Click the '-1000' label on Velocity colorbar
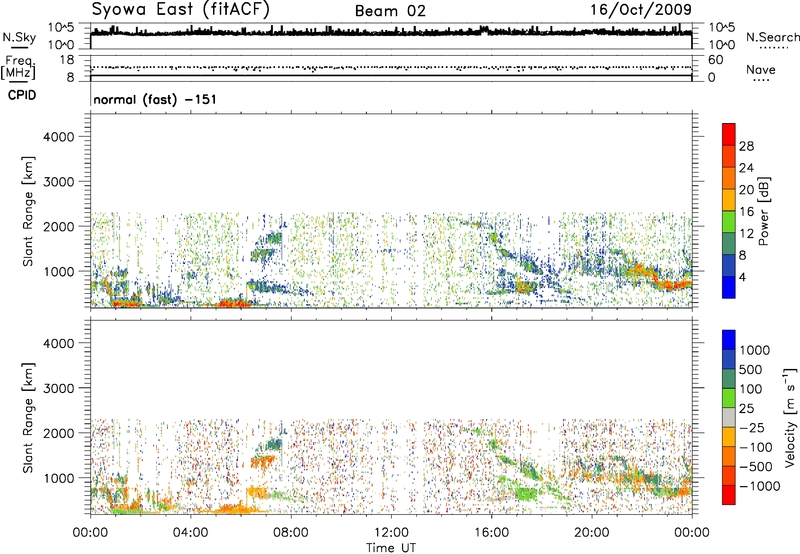 pyautogui.click(x=760, y=486)
